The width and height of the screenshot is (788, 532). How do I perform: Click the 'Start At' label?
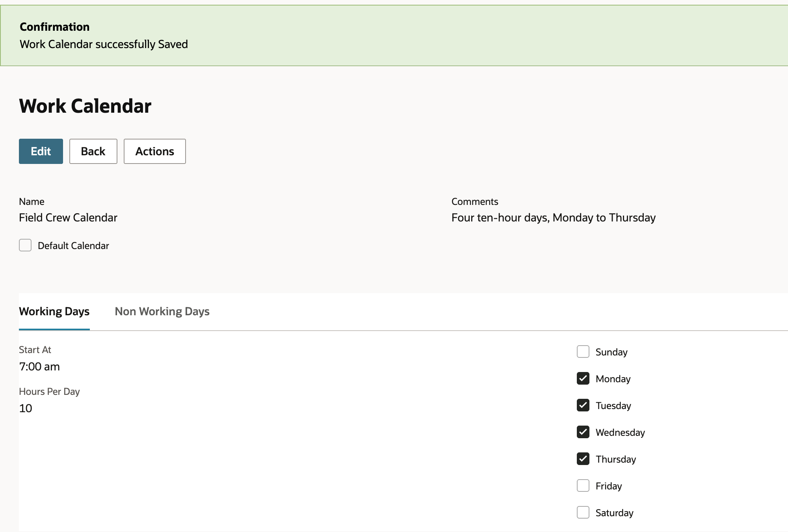point(35,350)
